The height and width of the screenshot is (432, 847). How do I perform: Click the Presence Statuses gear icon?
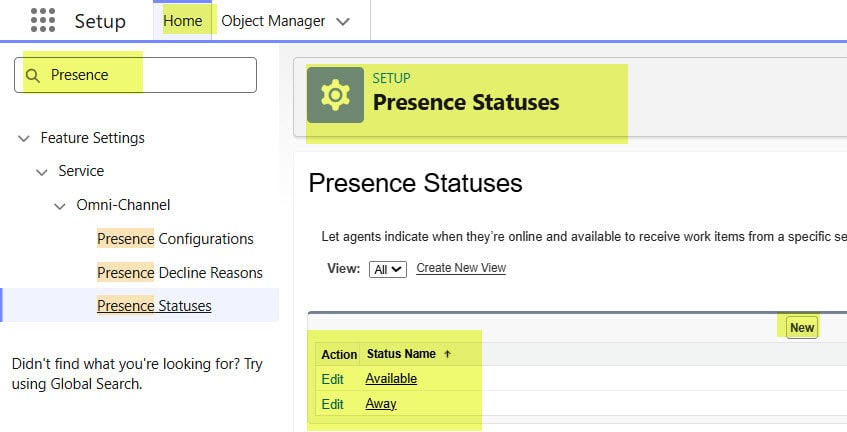(335, 95)
